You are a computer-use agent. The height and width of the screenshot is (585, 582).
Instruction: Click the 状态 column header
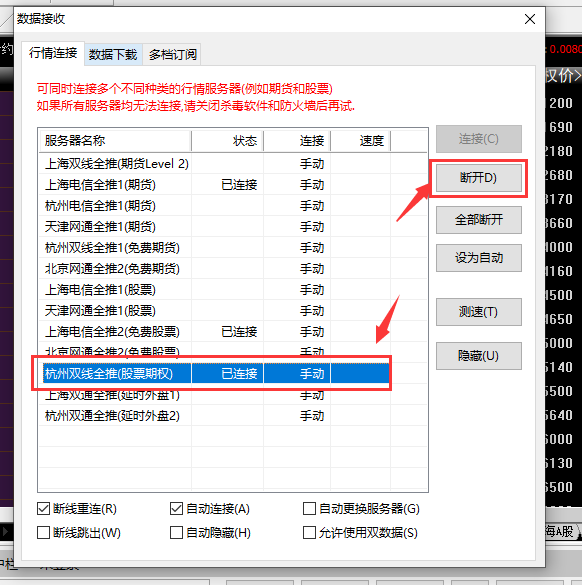(x=227, y=141)
